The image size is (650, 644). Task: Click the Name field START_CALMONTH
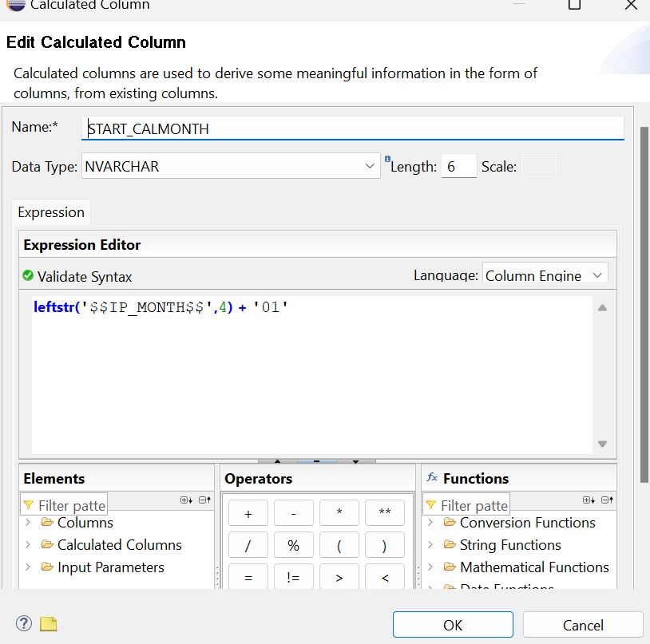tap(351, 128)
